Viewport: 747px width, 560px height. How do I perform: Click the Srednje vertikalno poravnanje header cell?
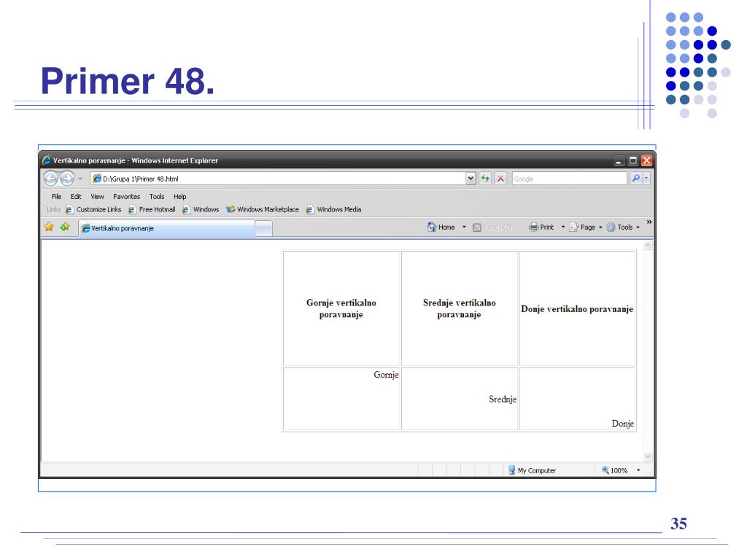click(x=460, y=308)
